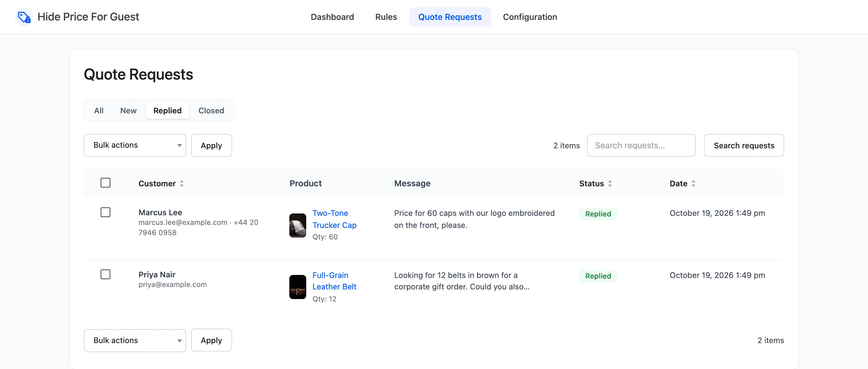Click the marcus.lee@example.com contact text
This screenshot has width=868, height=369.
pos(183,222)
